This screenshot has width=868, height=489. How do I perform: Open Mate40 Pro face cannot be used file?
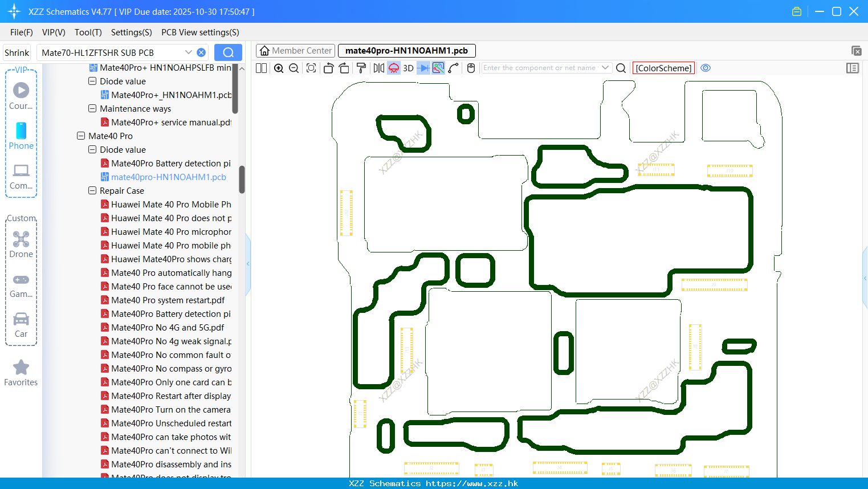[166, 287]
